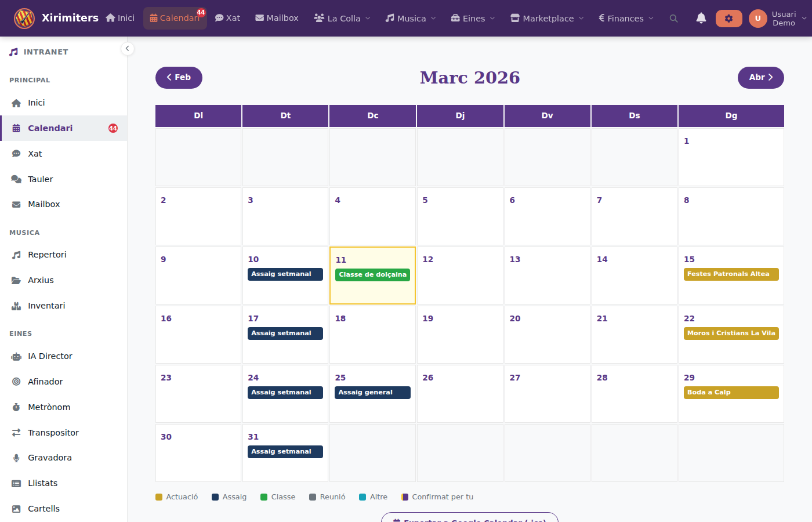Open the notifications bell
Viewport: 812px width, 522px height.
(701, 18)
